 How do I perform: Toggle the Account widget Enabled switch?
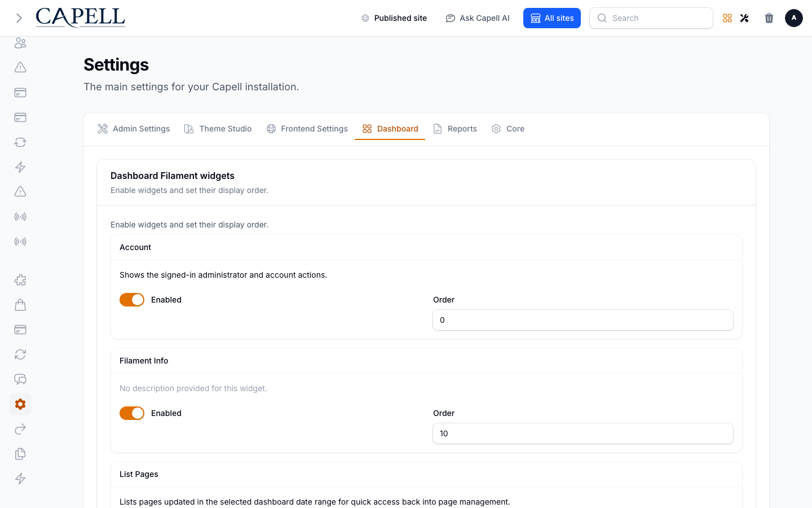coord(132,300)
